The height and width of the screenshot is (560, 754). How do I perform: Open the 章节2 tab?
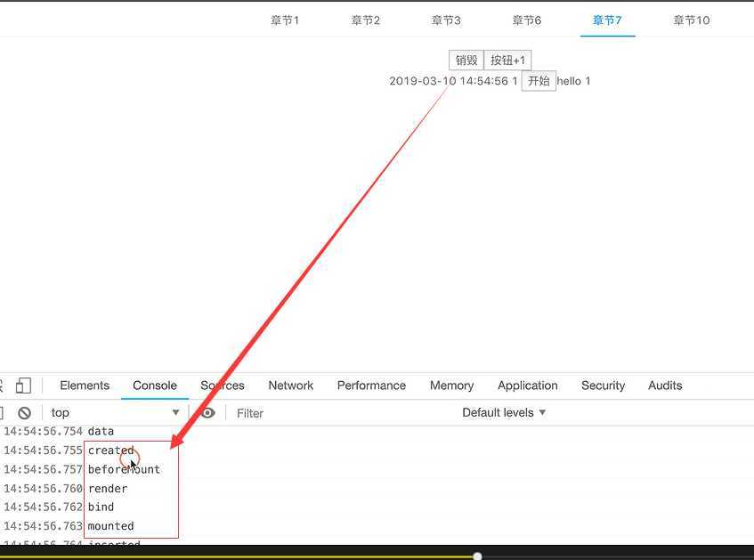pos(366,20)
